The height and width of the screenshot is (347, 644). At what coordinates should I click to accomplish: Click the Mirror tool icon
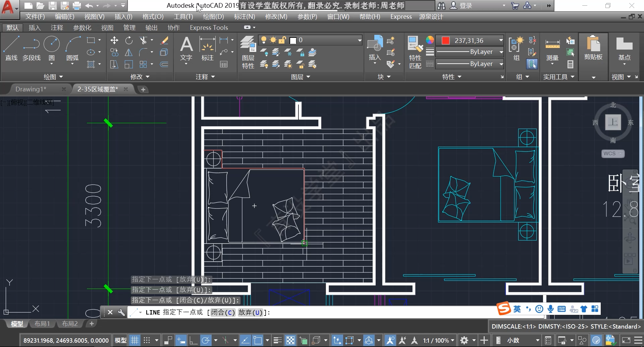click(129, 53)
